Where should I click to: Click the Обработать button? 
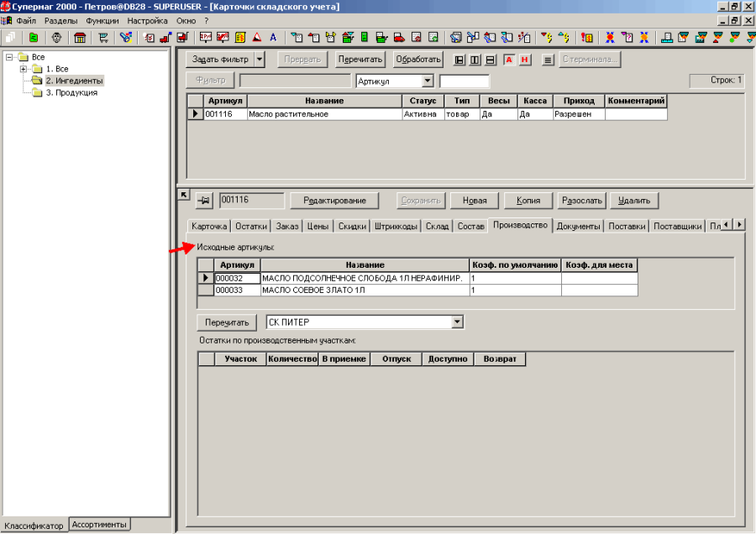point(418,60)
